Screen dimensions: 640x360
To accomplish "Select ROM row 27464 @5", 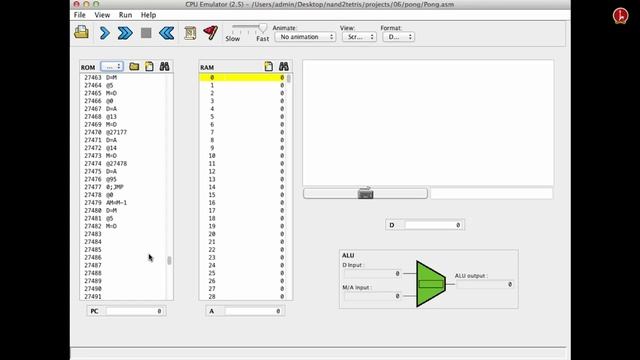I will [x=123, y=85].
